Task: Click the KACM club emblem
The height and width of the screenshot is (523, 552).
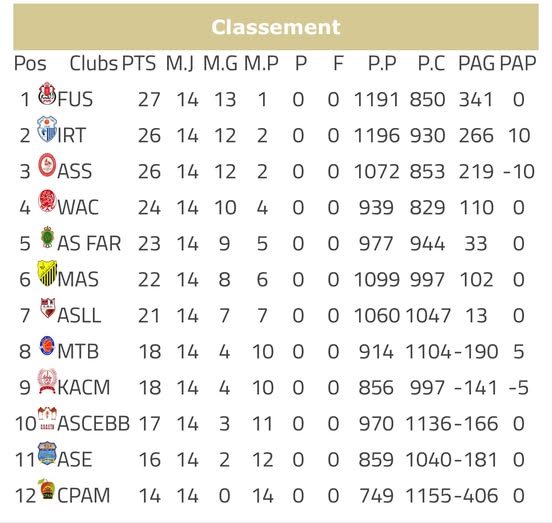Action: coord(47,381)
